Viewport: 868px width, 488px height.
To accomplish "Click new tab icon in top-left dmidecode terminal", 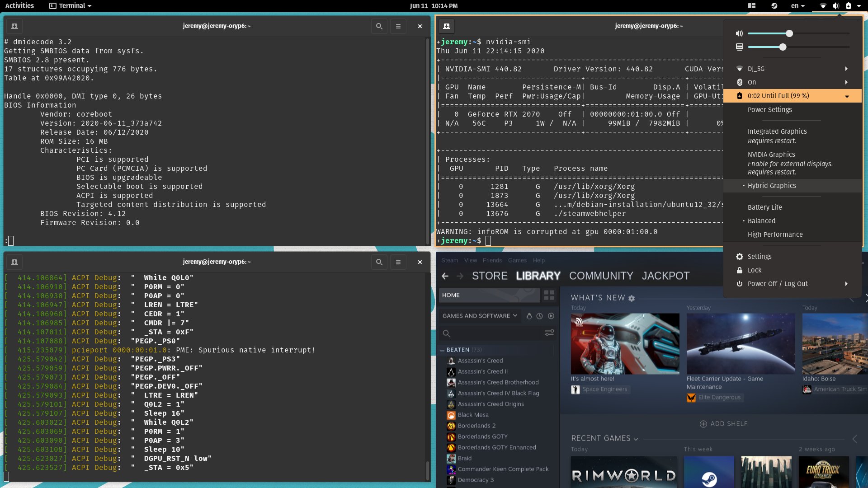I will 14,26.
